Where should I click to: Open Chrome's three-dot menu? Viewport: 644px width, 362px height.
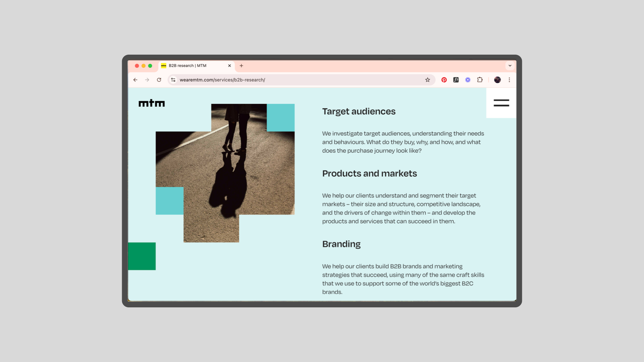(509, 80)
